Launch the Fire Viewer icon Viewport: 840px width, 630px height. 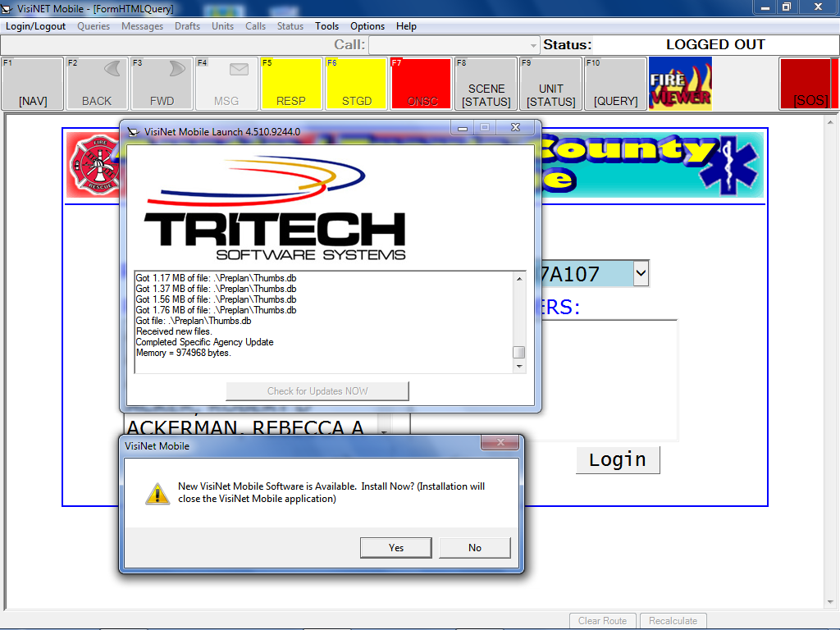[x=680, y=84]
